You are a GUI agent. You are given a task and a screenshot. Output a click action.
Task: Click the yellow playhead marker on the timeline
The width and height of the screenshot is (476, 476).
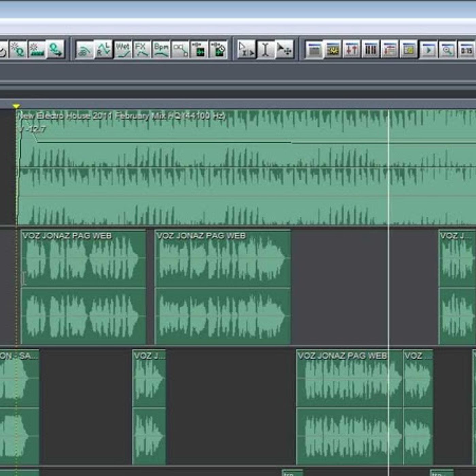coord(16,106)
